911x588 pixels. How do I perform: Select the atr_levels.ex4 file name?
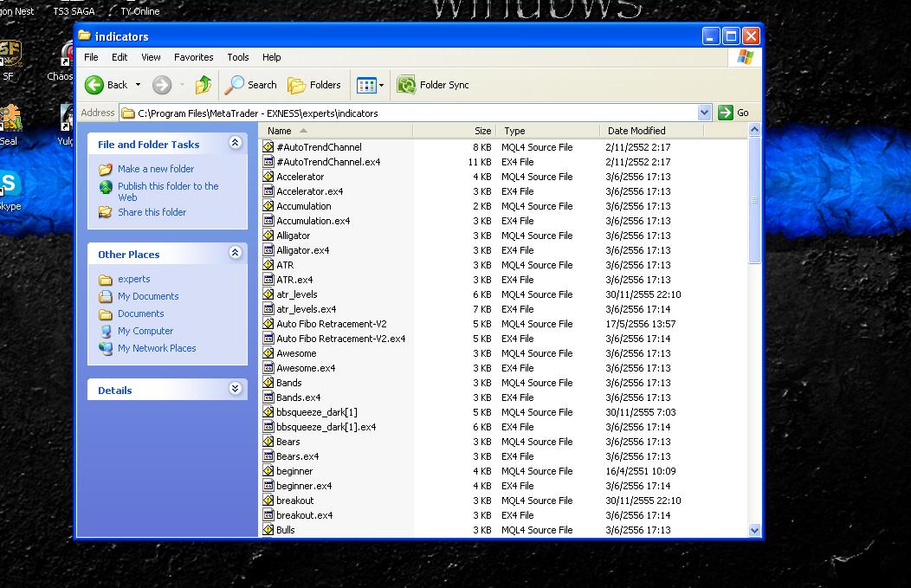(x=307, y=309)
